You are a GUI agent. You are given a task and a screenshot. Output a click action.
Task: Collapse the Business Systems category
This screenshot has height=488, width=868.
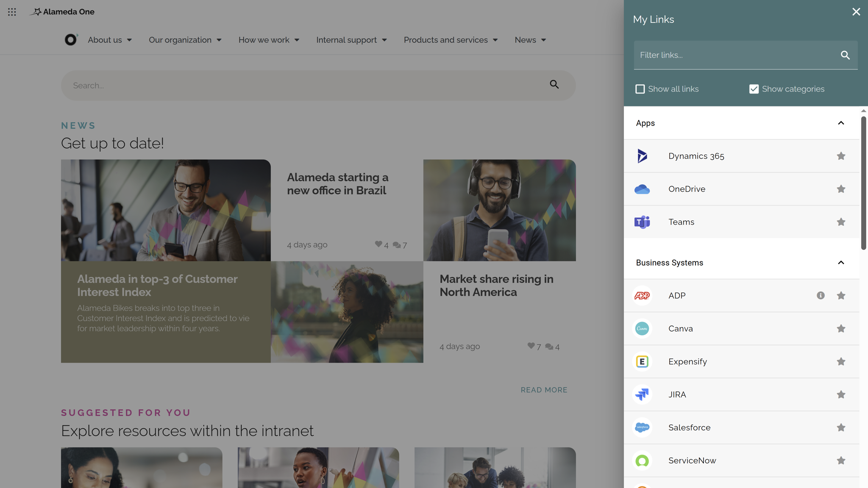841,263
